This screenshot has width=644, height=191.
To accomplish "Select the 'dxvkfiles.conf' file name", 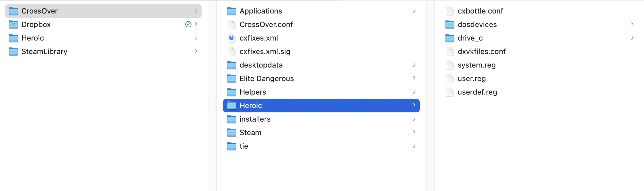I will click(482, 52).
